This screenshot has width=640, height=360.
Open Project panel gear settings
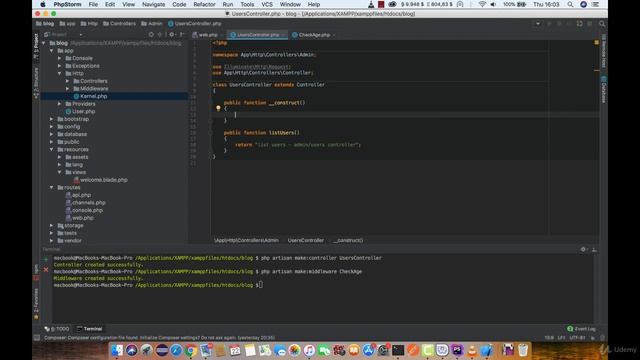tap(172, 35)
